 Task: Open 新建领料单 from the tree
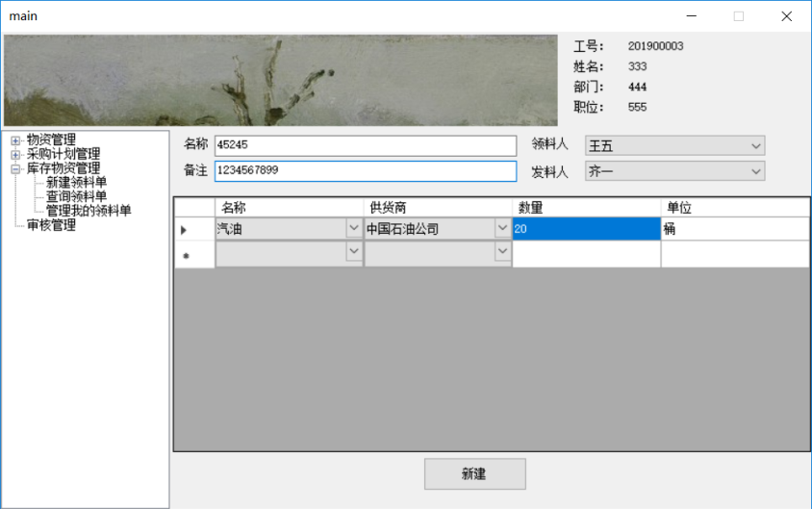(76, 182)
